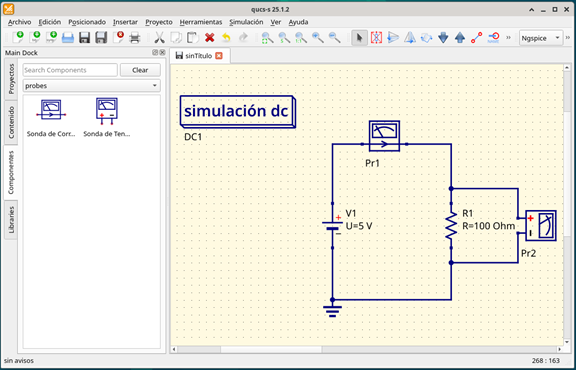The width and height of the screenshot is (576, 370).
Task: Cut the selection with the scissors icon
Action: tap(159, 37)
